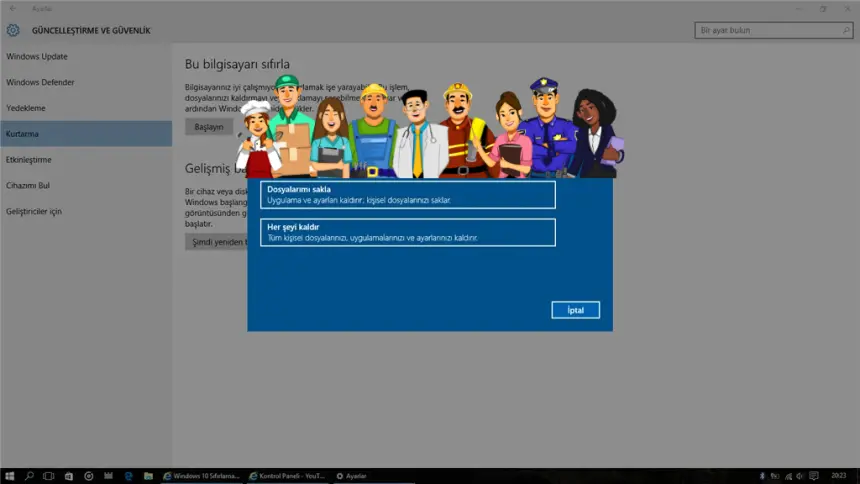Screen dimensions: 860x484
Task: Open Task View from the taskbar
Action: 50,476
